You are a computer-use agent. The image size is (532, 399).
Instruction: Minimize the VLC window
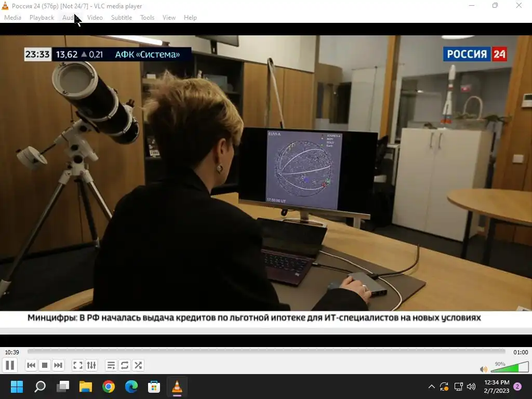coord(472,5)
